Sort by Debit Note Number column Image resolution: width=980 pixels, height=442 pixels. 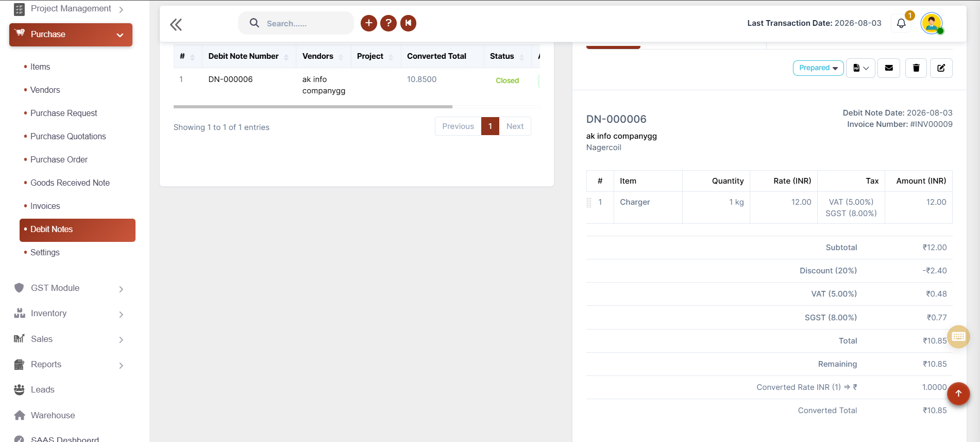click(248, 56)
